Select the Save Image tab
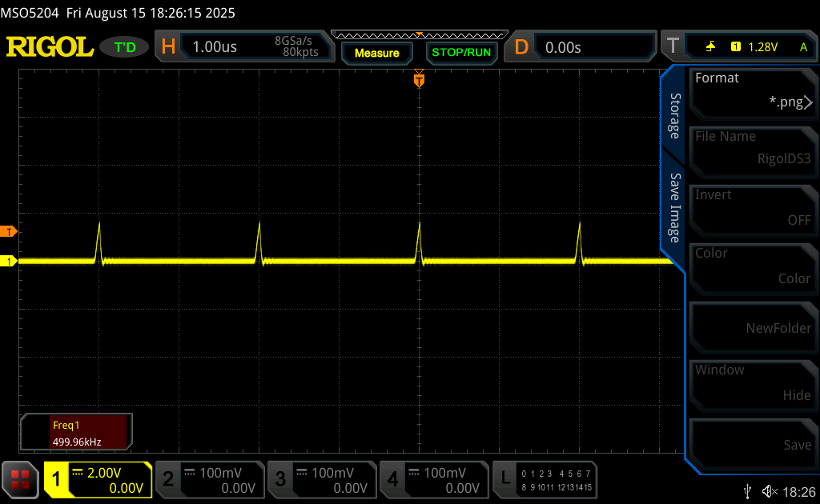The width and height of the screenshot is (820, 504). pyautogui.click(x=674, y=208)
